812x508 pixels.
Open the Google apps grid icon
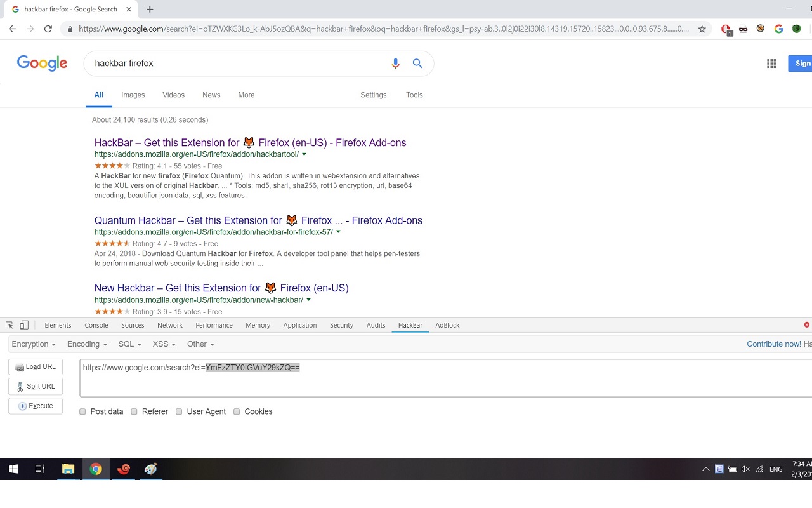tap(771, 63)
